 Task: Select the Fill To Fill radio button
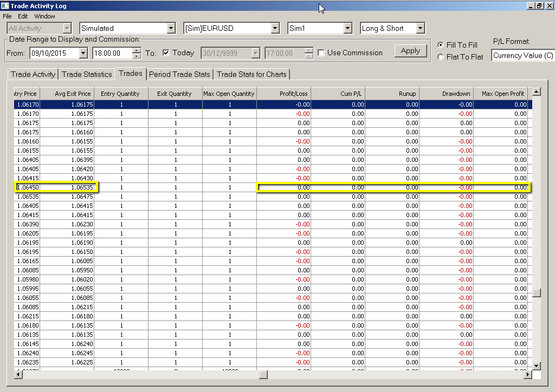click(x=440, y=45)
